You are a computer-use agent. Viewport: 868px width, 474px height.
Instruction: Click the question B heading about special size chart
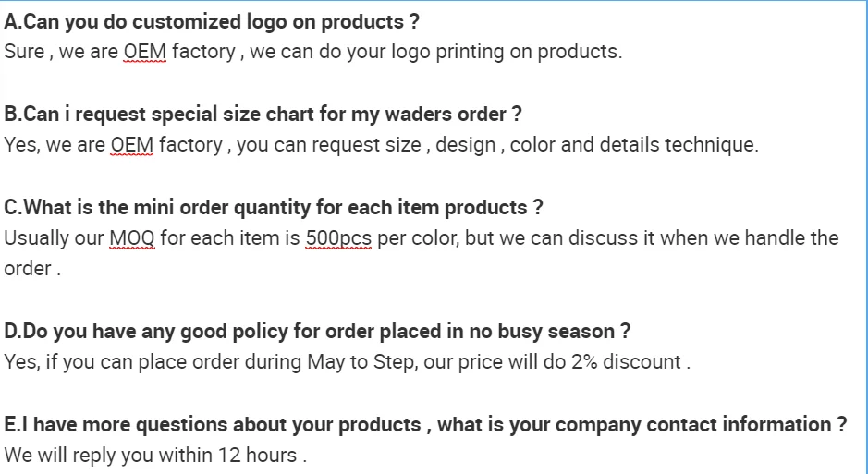(263, 115)
